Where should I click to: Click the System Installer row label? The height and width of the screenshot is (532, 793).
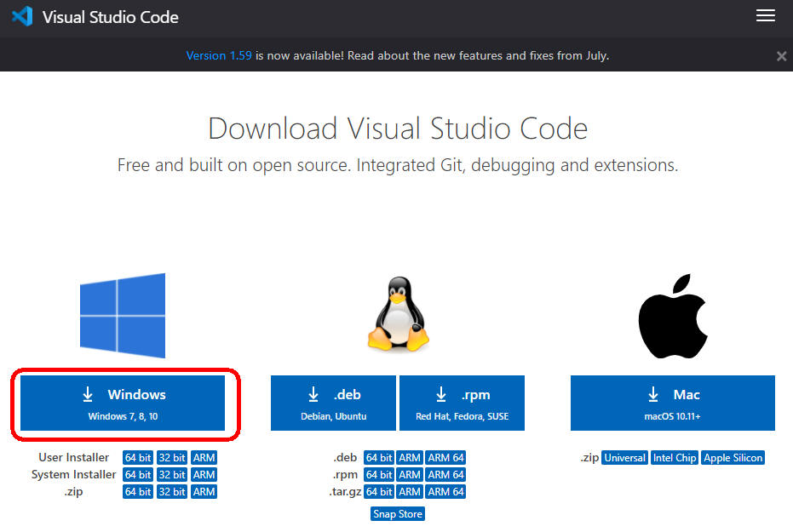point(74,474)
